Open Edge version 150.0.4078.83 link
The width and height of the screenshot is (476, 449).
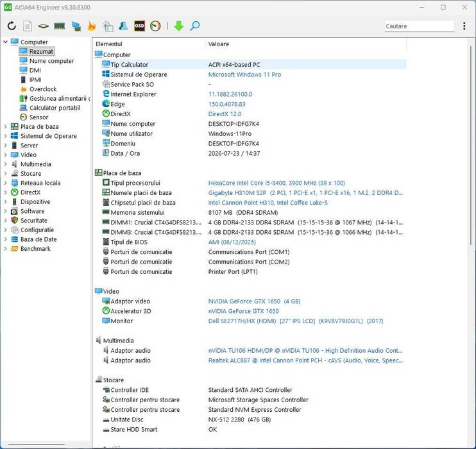pos(226,104)
